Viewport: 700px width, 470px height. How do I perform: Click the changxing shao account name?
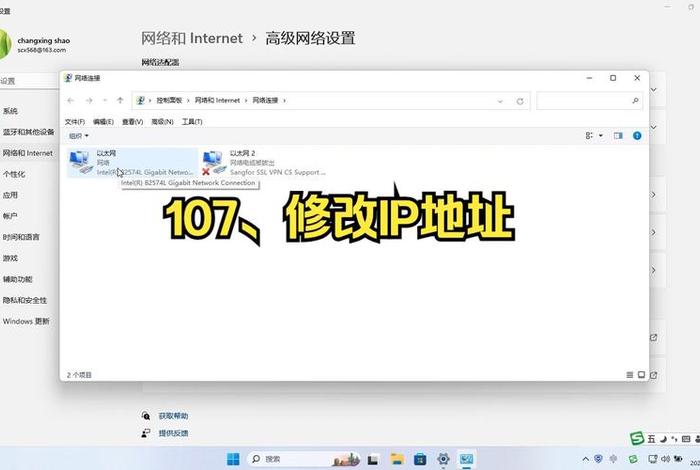pos(44,41)
